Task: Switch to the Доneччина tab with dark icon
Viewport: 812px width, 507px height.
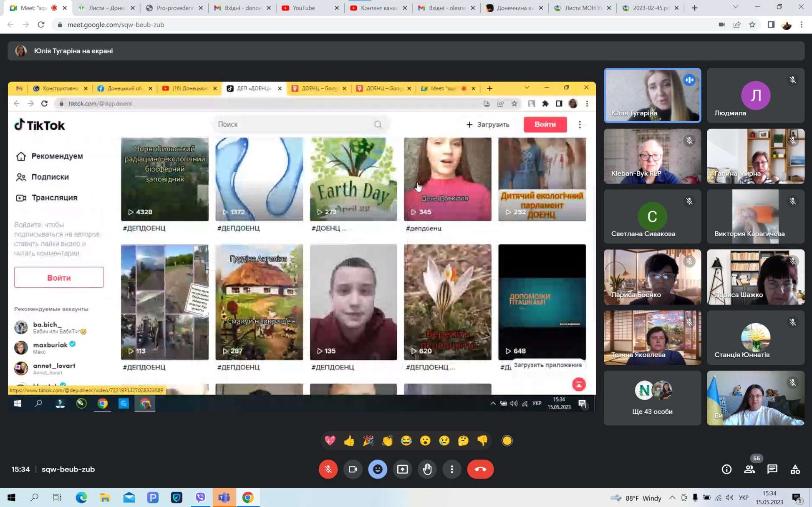Action: pyautogui.click(x=514, y=8)
